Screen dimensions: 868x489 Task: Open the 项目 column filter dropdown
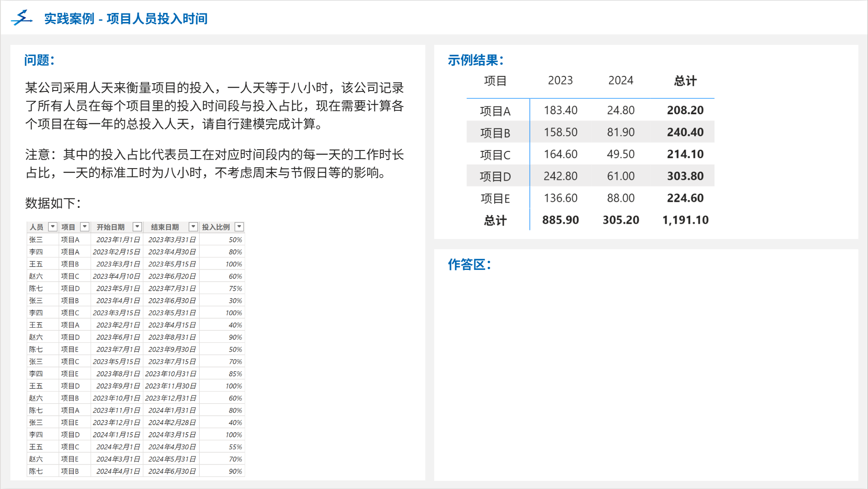point(85,227)
